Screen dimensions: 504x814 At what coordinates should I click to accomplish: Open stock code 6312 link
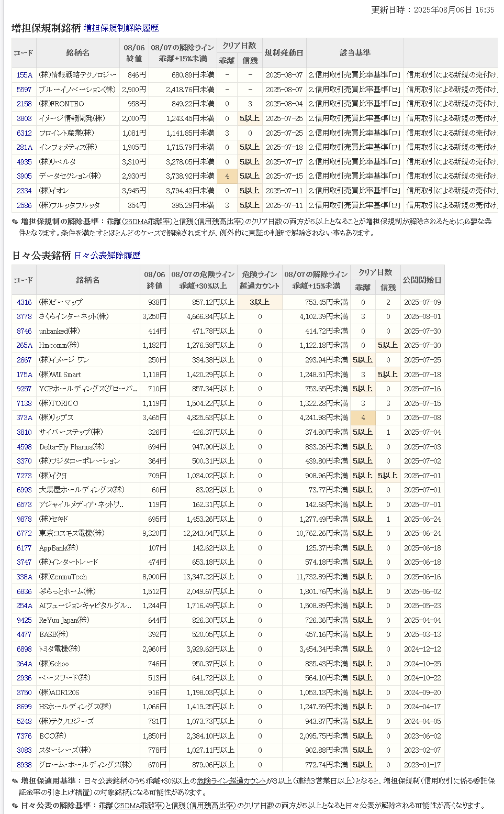pos(24,133)
